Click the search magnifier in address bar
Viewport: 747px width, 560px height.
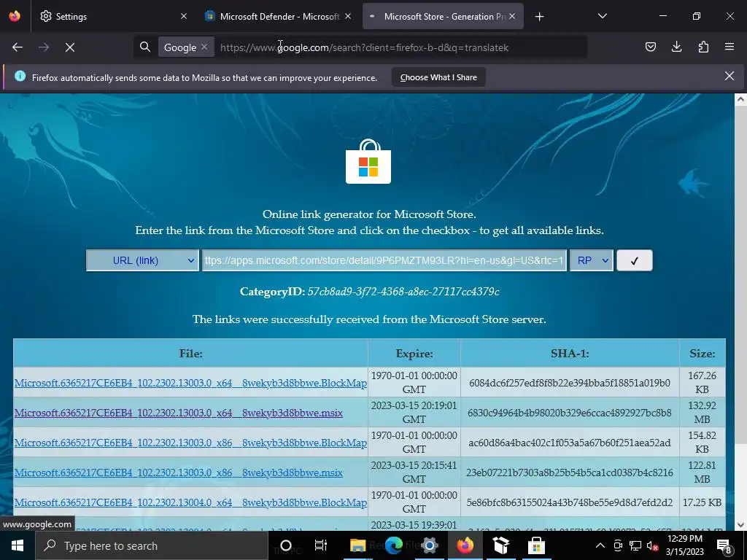(145, 47)
